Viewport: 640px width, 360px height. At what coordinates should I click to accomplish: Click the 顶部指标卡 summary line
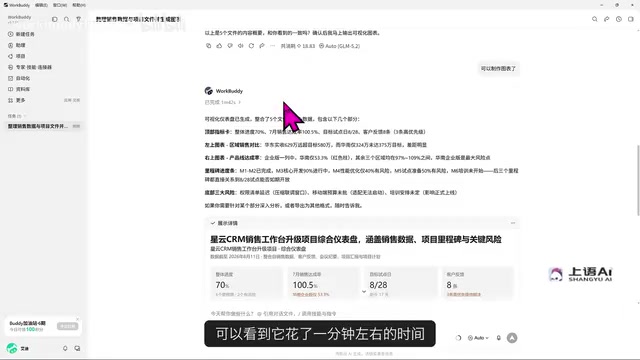coord(316,132)
